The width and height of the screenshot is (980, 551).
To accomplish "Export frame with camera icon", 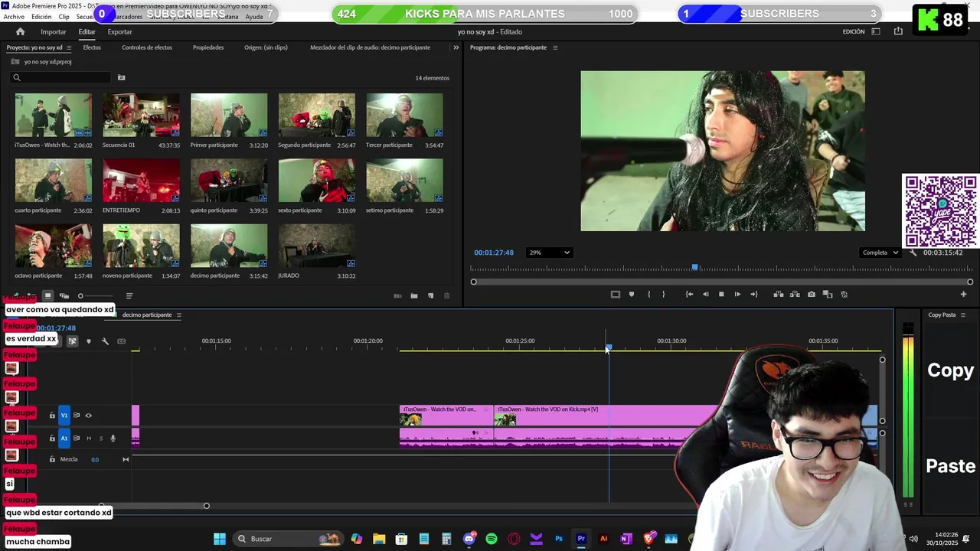I will [x=812, y=295].
